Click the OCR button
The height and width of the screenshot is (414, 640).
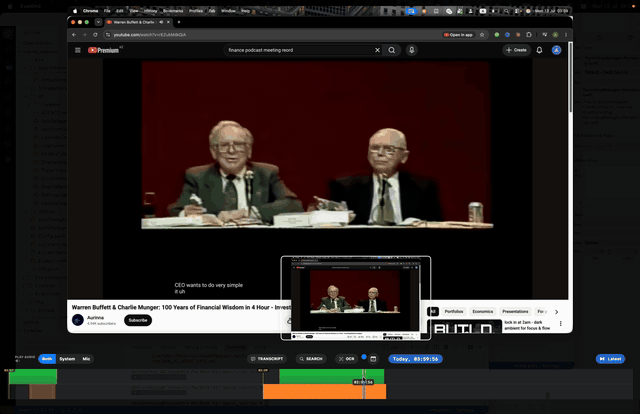pos(347,359)
